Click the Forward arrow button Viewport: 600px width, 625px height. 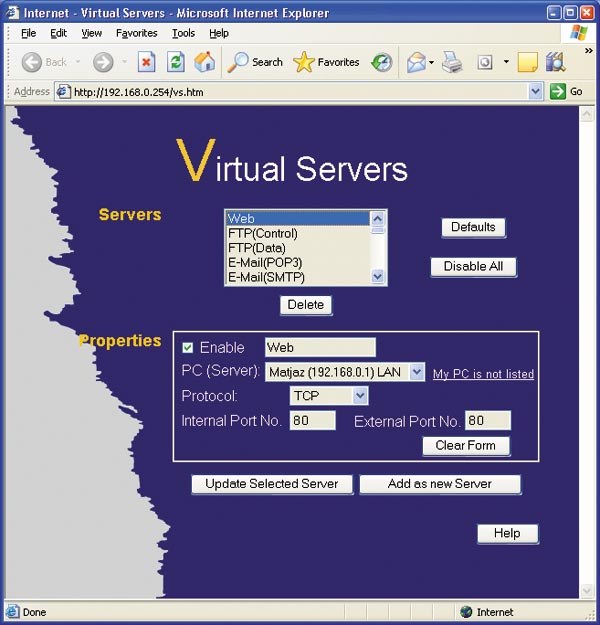point(103,63)
